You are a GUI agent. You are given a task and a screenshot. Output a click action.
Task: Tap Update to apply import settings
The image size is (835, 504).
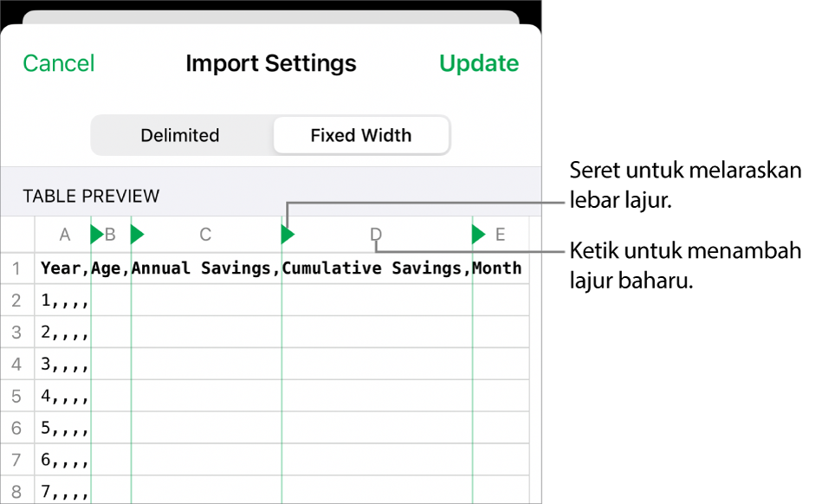click(478, 62)
